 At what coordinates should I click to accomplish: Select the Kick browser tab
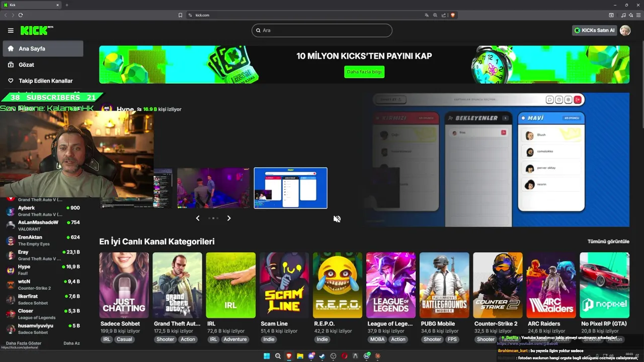(31, 5)
